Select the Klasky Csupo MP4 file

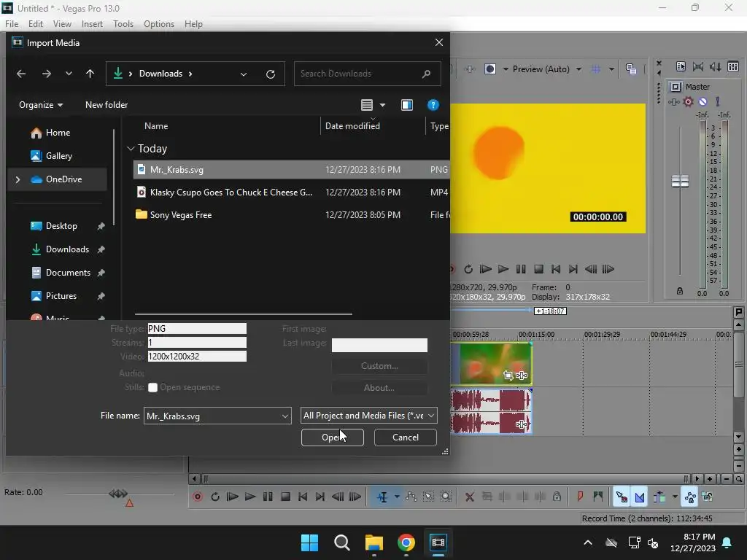[291, 192]
